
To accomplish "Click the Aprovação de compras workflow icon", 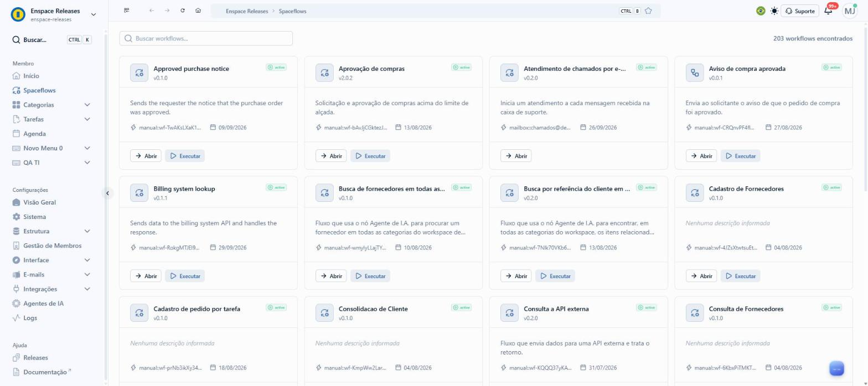I will pyautogui.click(x=324, y=72).
